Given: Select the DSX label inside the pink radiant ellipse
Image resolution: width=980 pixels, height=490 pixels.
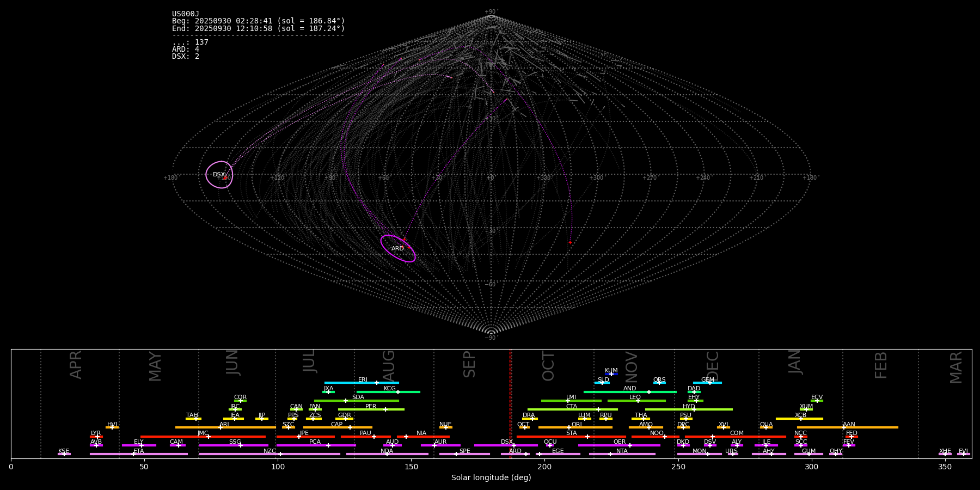Looking at the screenshot, I should (x=219, y=175).
